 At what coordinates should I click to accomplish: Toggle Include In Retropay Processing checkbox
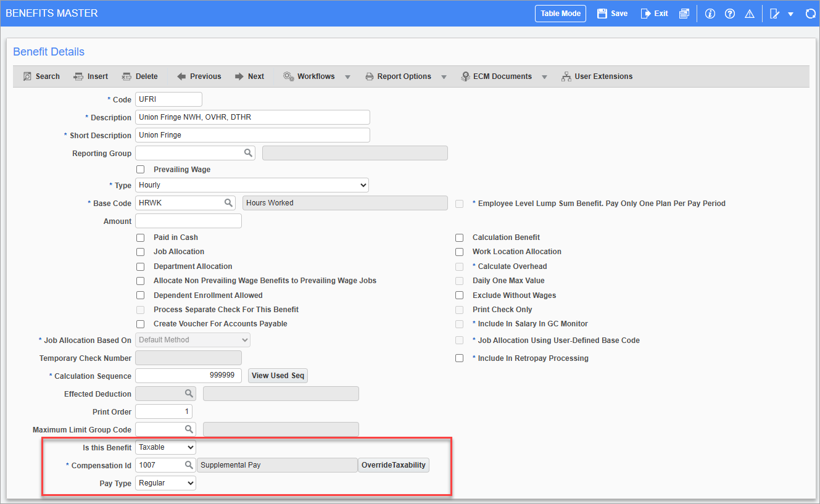(459, 358)
